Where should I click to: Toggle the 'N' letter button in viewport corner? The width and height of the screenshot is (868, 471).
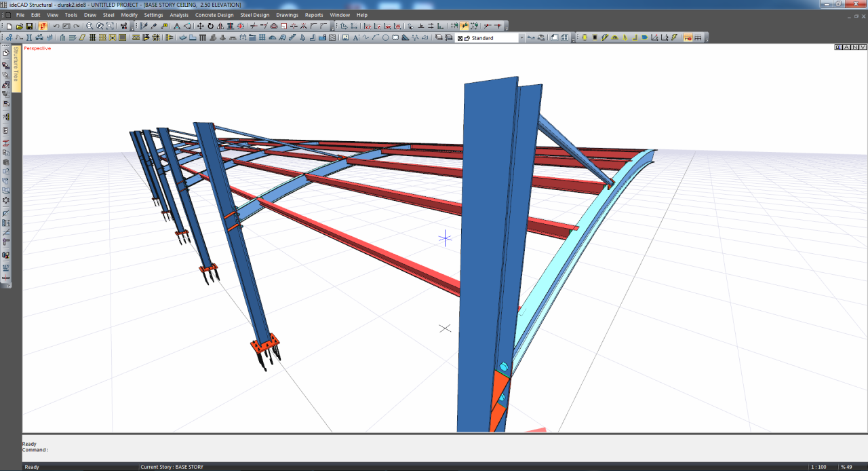(854, 47)
